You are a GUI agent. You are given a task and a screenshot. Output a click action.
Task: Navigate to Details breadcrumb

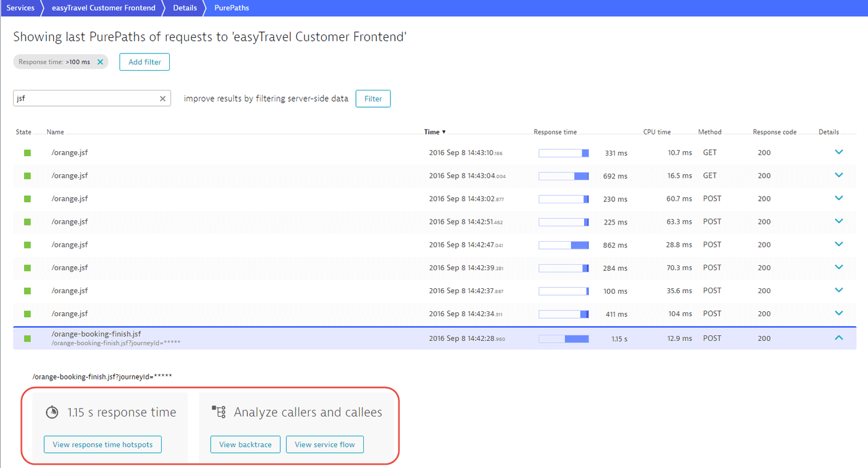point(185,8)
